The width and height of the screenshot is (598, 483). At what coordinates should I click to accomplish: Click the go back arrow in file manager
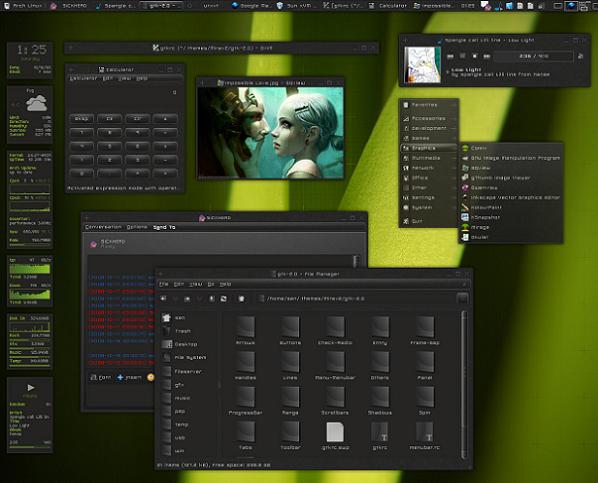(x=163, y=299)
